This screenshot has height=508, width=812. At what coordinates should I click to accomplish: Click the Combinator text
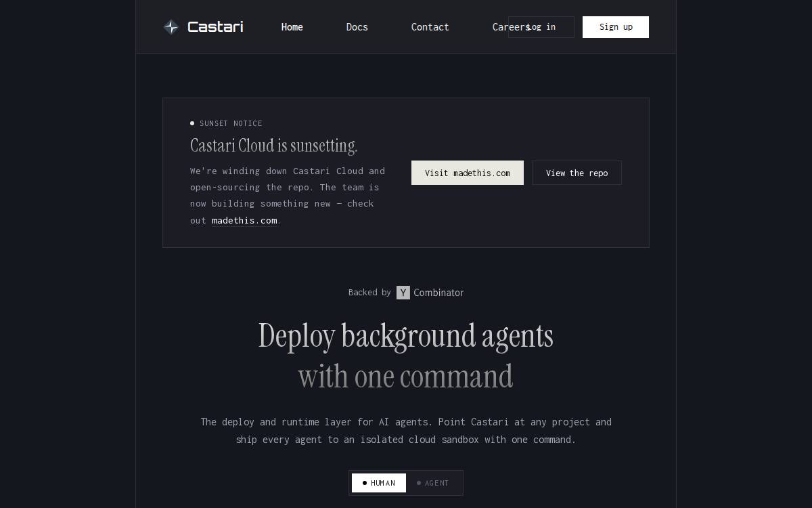[x=438, y=293]
